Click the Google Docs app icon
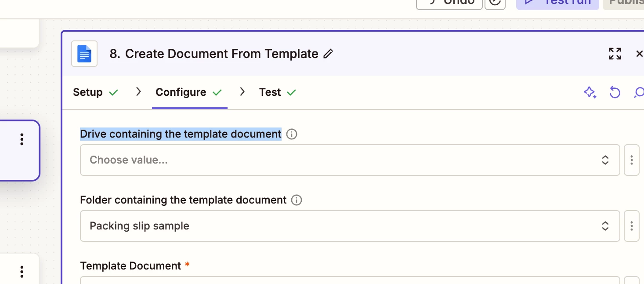644x284 pixels. 84,54
